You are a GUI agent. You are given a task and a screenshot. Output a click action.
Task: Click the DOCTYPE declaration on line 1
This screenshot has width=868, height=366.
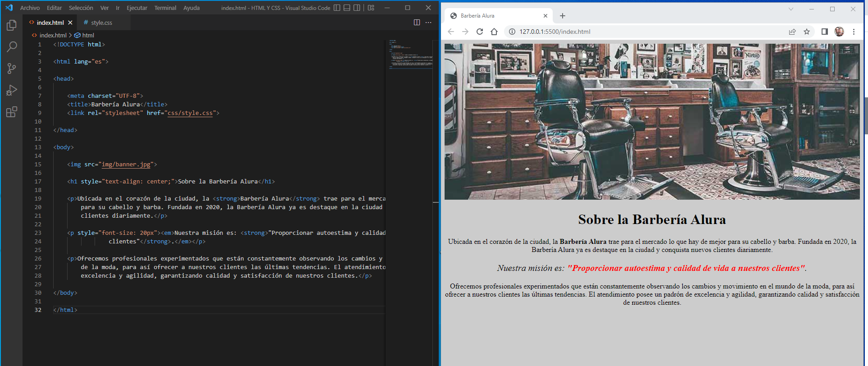[79, 45]
